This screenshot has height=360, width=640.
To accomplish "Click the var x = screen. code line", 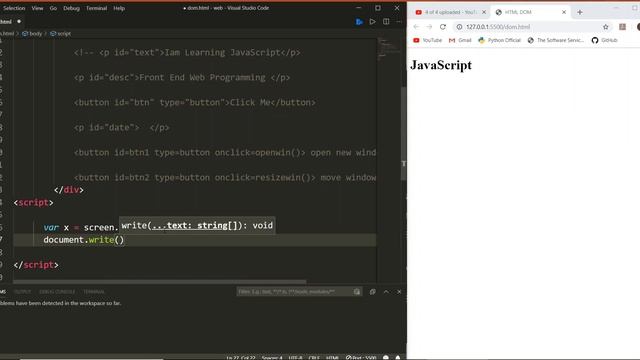I will pos(81,228).
